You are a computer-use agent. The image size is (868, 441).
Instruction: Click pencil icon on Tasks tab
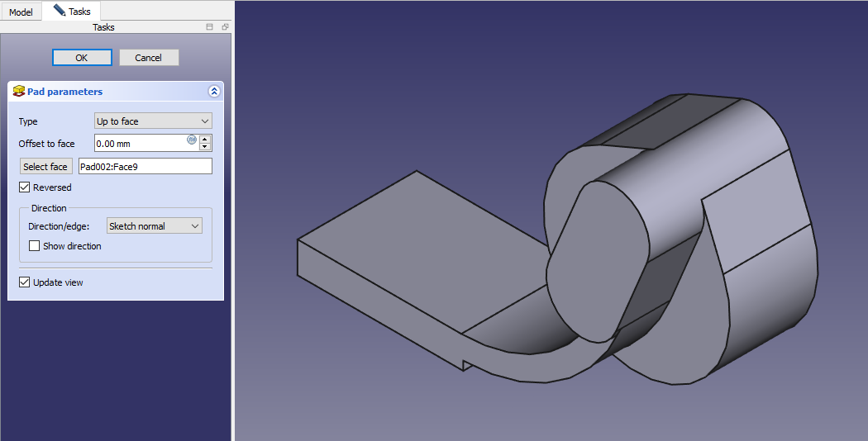pyautogui.click(x=59, y=11)
